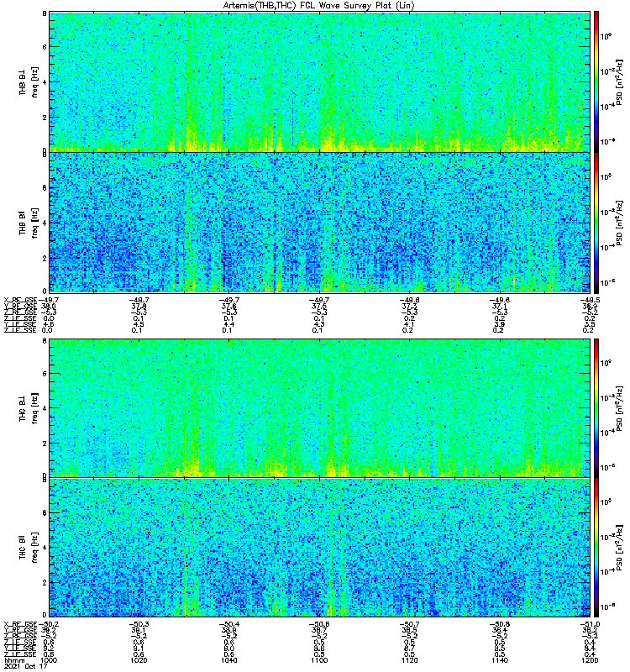The height and width of the screenshot is (672, 630).
Task: Click the 1020 time tick label
Action: 139,660
